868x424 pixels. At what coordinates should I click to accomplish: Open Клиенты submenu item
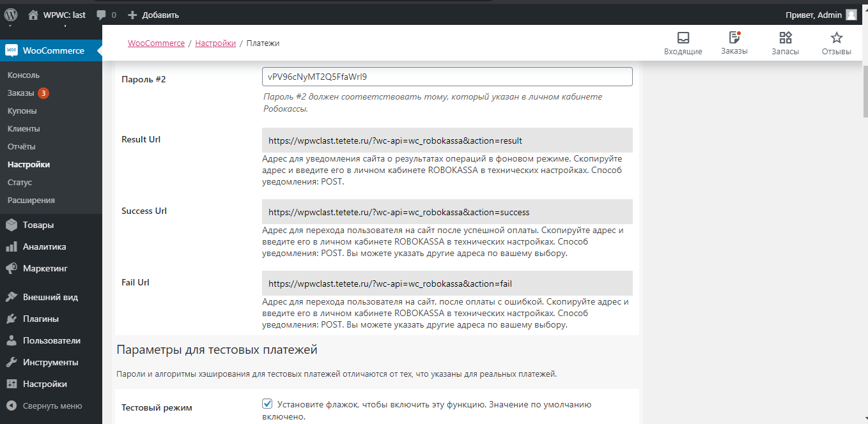[x=24, y=128]
